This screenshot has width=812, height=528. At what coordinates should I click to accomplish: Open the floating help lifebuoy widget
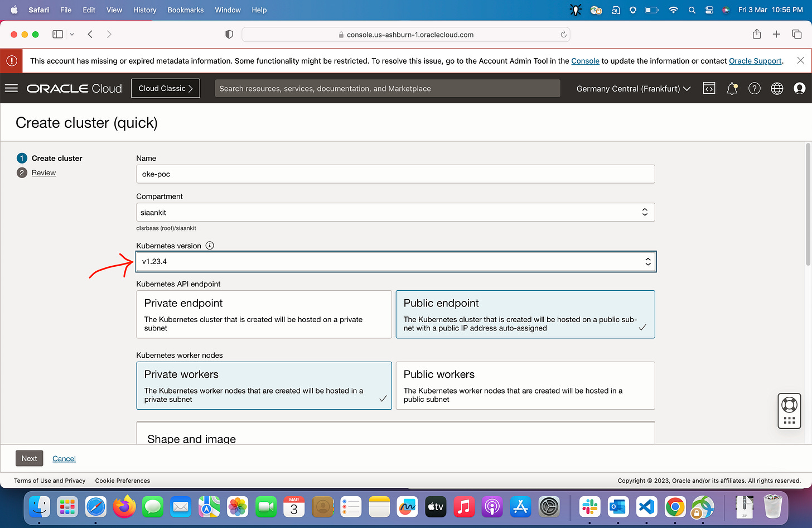click(789, 411)
